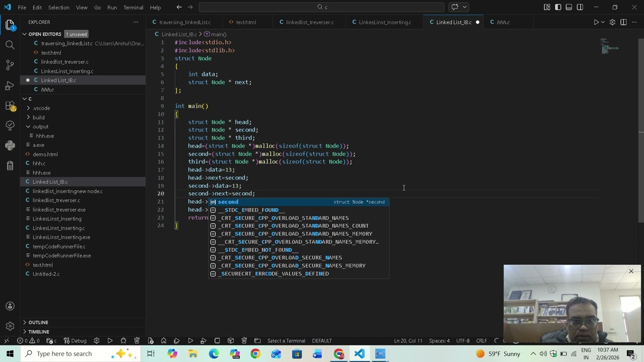Screen dimensions: 644x362
Task: Open Chrome from the taskbar
Action: coord(255,353)
